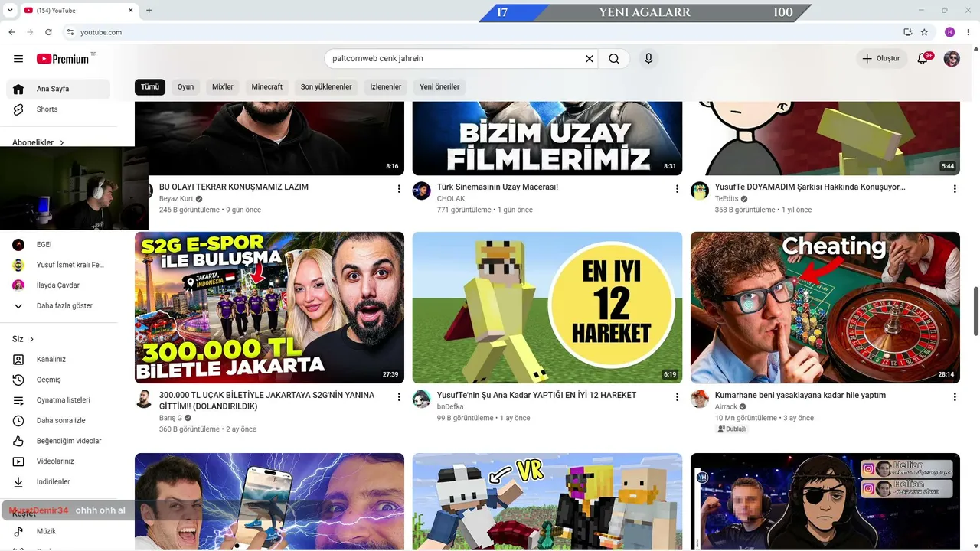Open the Barış G channel link
This screenshot has width=980, height=551.
pos(171,419)
